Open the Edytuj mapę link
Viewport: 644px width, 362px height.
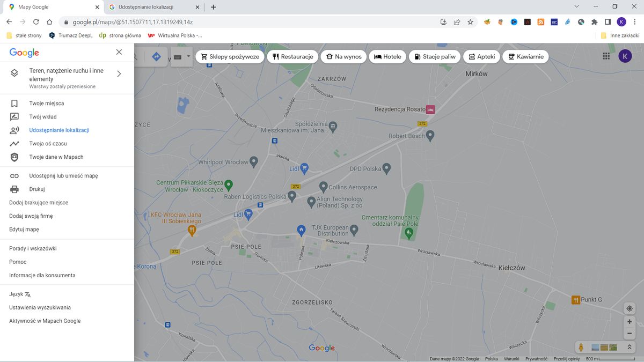pos(24,229)
